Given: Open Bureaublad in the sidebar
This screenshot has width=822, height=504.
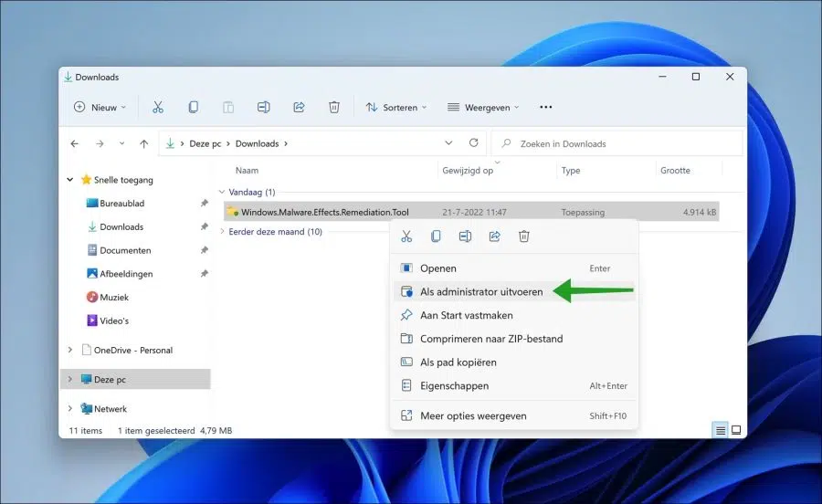Looking at the screenshot, I should click(x=121, y=204).
